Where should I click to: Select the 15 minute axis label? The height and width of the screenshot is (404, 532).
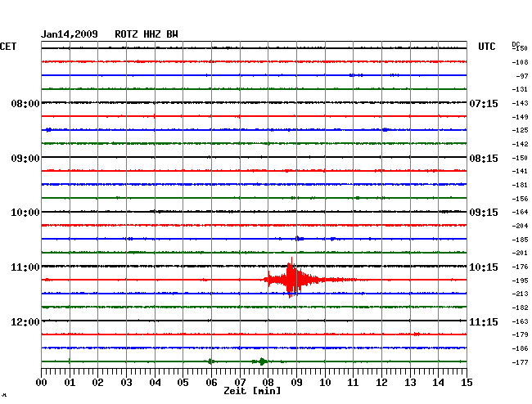pyautogui.click(x=467, y=382)
